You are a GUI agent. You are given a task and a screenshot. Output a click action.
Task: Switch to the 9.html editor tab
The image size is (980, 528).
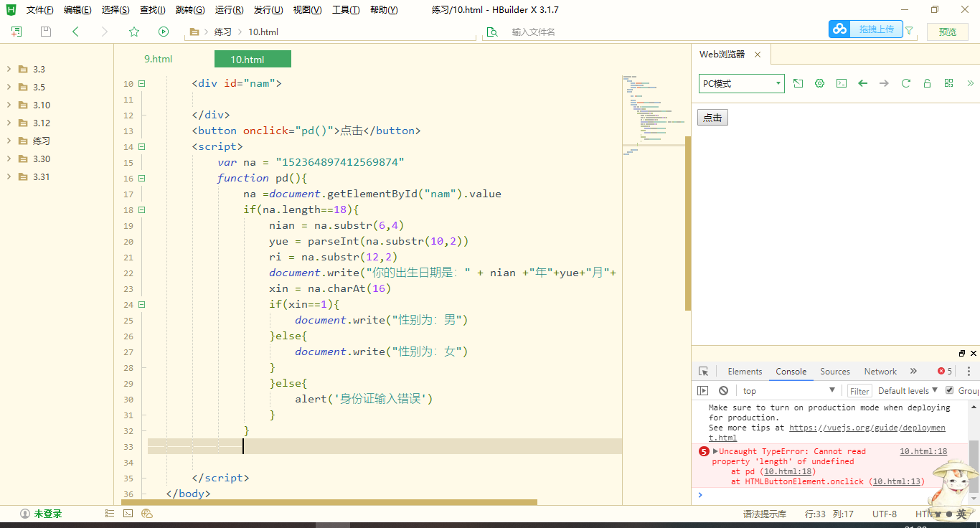pos(159,59)
